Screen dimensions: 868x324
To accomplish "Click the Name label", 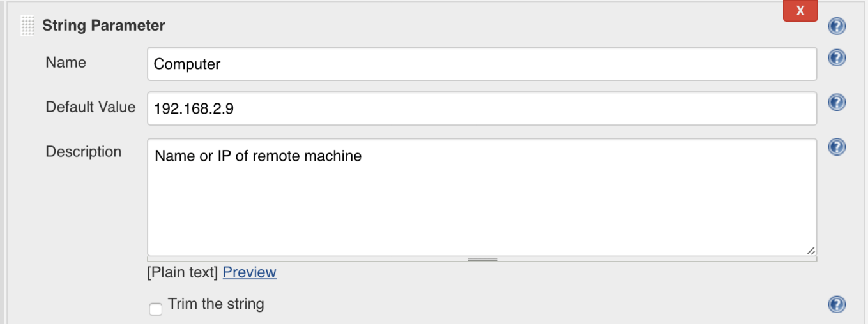I will pyautogui.click(x=66, y=63).
